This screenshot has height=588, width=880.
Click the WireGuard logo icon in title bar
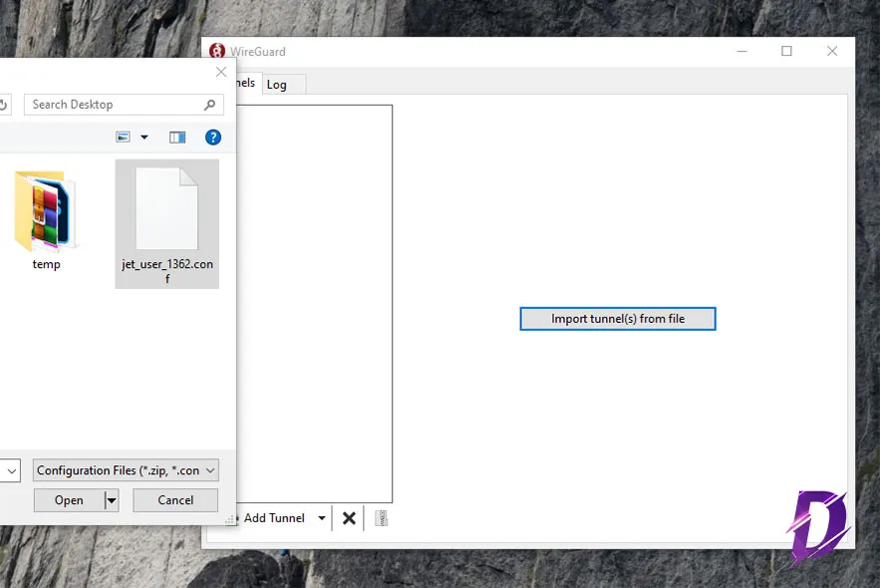click(217, 51)
